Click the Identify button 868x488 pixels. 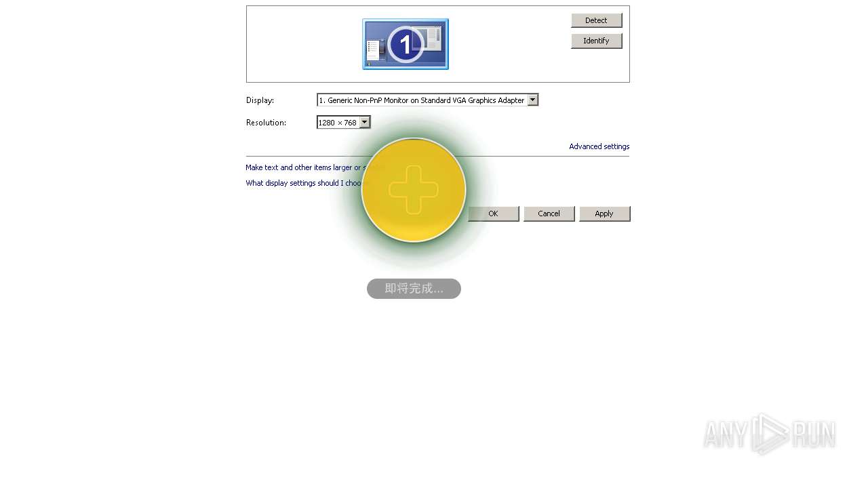coord(596,41)
